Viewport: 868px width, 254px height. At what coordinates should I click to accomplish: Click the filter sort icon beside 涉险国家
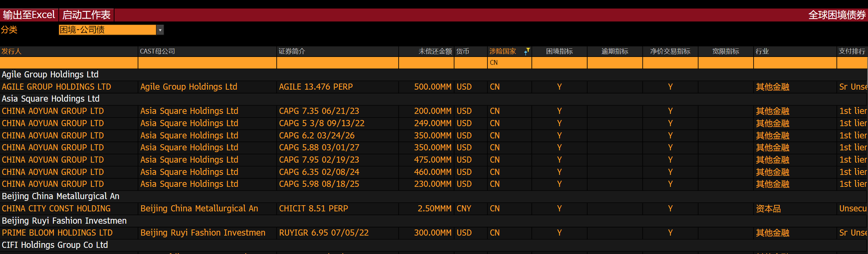pos(527,51)
